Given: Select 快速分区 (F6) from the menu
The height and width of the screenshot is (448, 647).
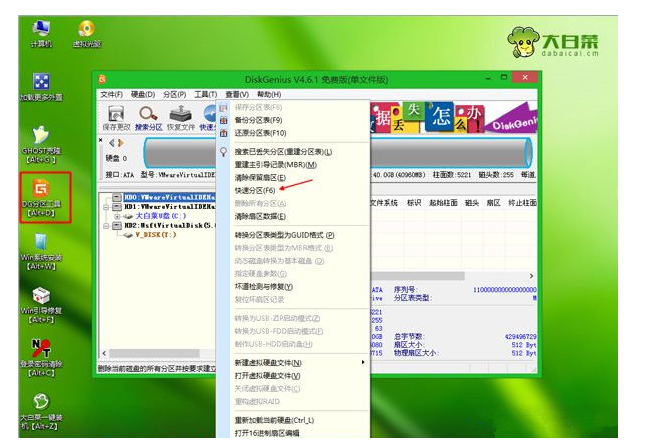Looking at the screenshot, I should [x=257, y=190].
